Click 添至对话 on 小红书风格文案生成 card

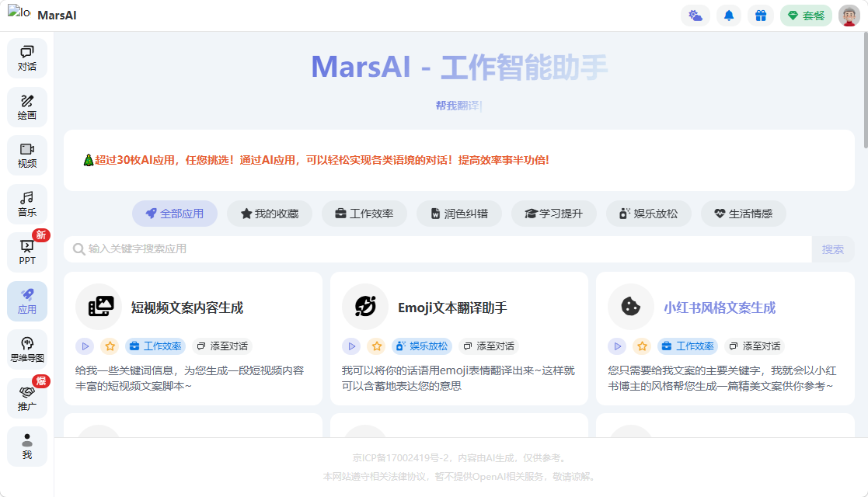[755, 346]
